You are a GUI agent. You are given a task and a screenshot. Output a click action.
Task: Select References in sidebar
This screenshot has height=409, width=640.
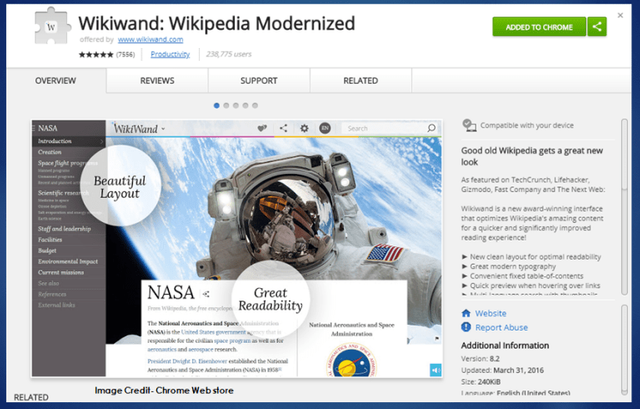(52, 294)
